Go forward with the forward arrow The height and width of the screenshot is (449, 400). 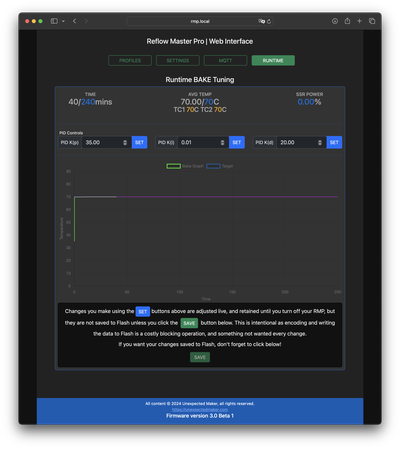pos(86,21)
